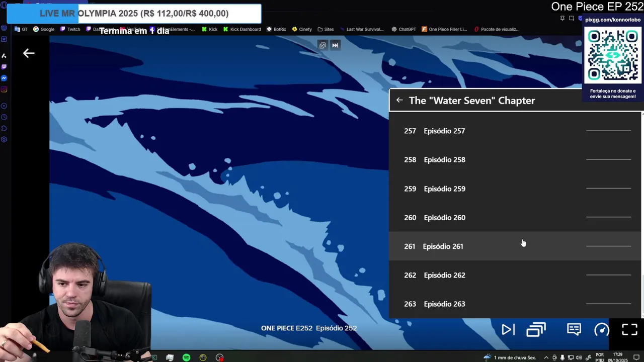The height and width of the screenshot is (362, 644).
Task: Open Spotify from the taskbar
Action: [x=186, y=357]
